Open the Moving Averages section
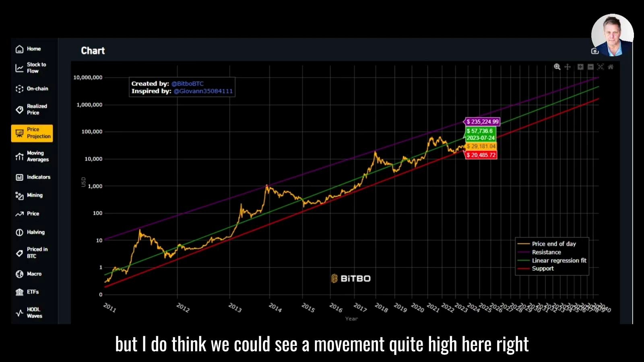Viewport: 644px width, 362px height. (32, 156)
